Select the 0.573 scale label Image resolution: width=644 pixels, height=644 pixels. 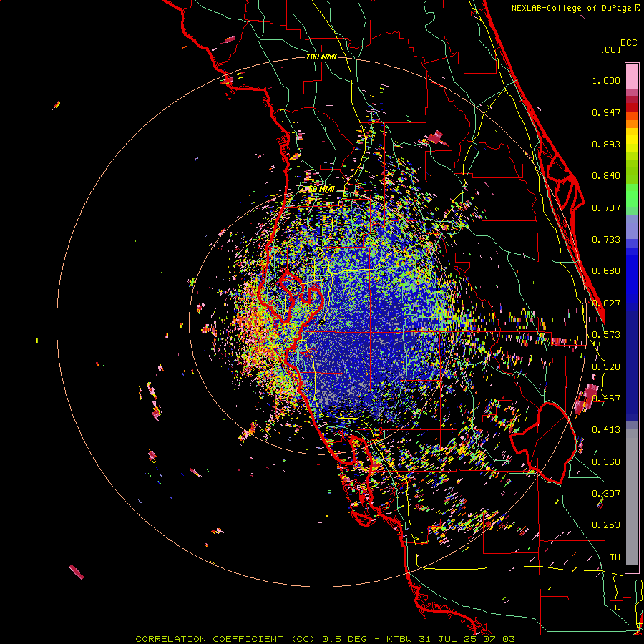(606, 335)
